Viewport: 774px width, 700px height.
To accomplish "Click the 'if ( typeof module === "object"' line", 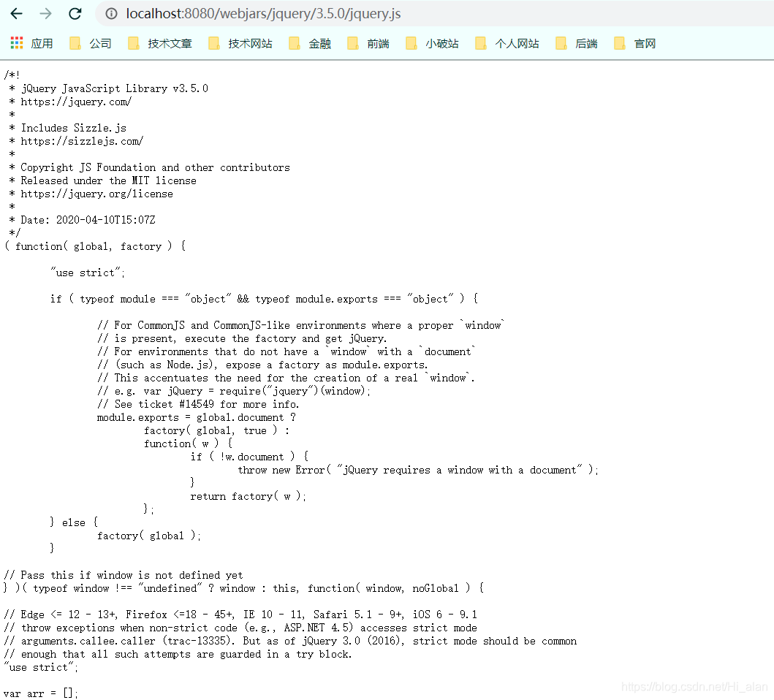I will pos(264,299).
